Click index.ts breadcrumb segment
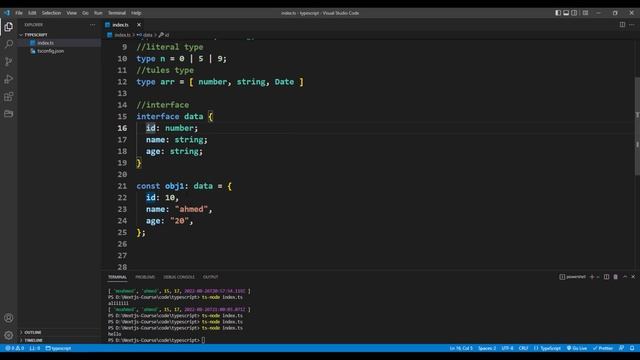This screenshot has width=640, height=360. point(122,35)
